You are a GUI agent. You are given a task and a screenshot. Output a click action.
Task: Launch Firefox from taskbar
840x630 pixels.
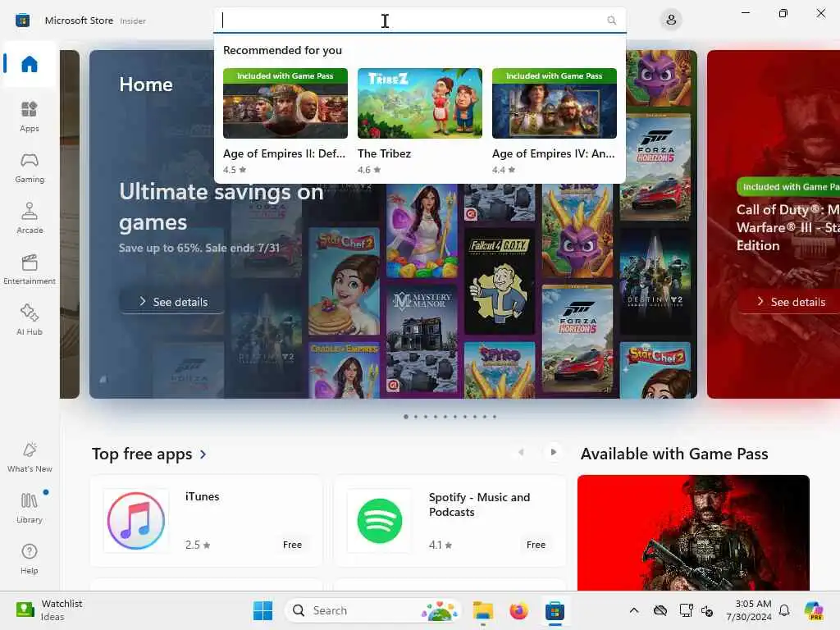point(518,610)
